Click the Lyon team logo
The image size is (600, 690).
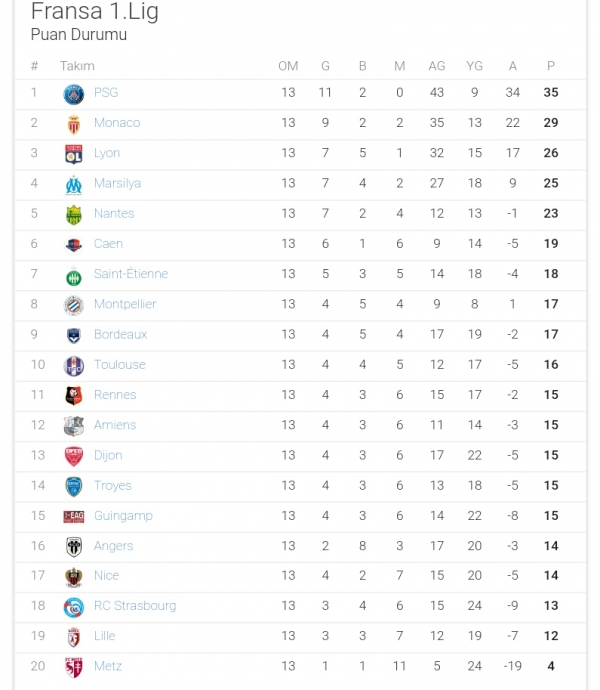[74, 153]
